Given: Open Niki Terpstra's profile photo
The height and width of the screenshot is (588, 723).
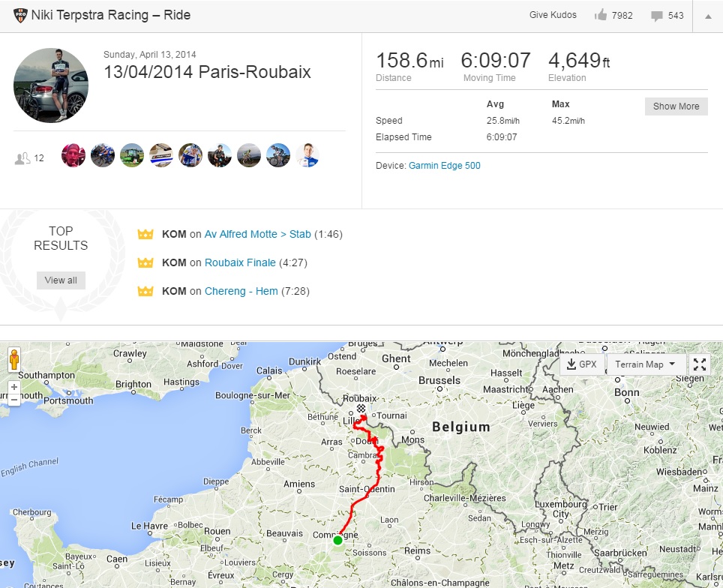Looking at the screenshot, I should [51, 85].
